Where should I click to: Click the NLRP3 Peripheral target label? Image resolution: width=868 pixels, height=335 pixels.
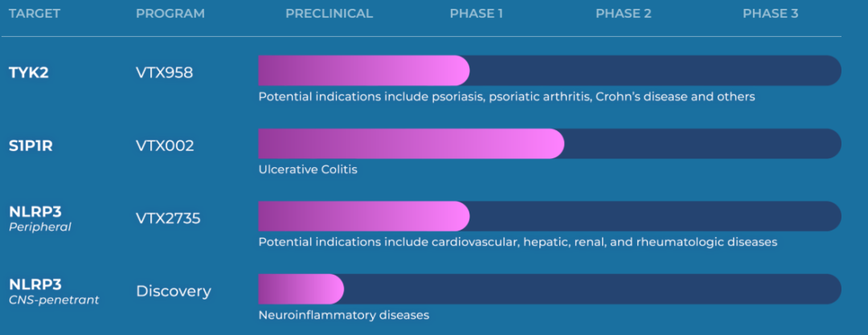[40, 219]
